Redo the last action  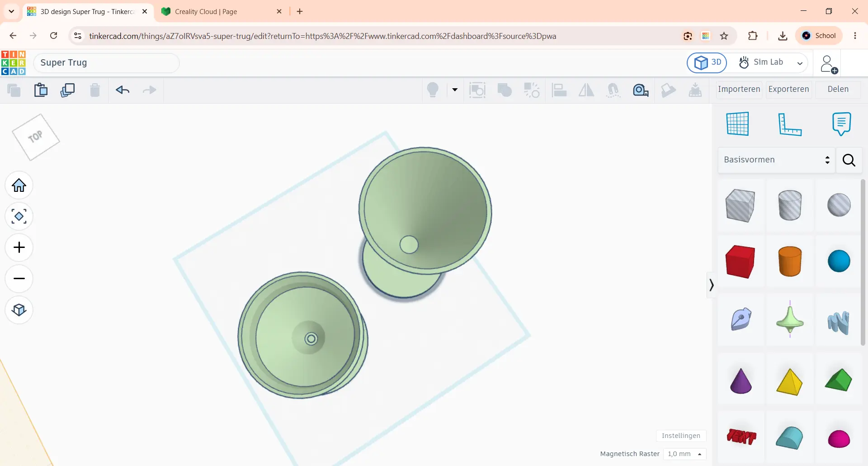149,90
